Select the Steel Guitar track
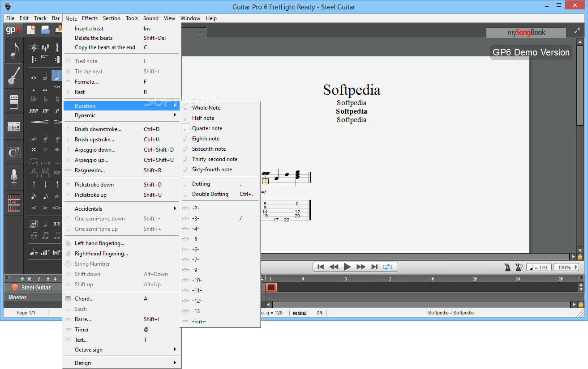Screen dimensions: 588x369 coord(34,288)
